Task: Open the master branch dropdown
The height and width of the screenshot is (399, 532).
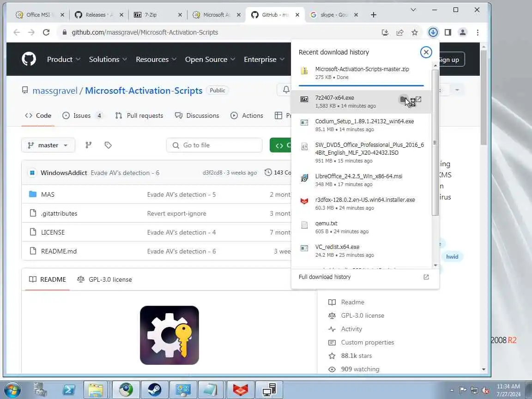Action: click(48, 145)
